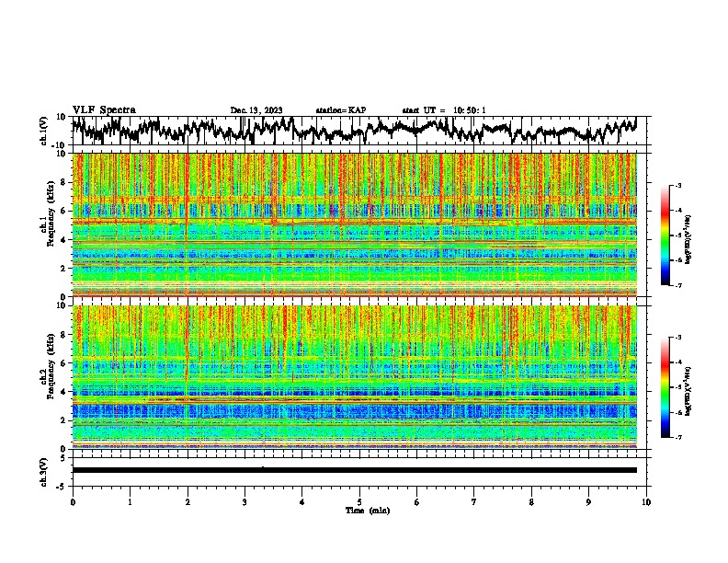Viewport: 728px width, 563px height.
Task: Click the black ch.3 signal bar
Action: click(354, 470)
